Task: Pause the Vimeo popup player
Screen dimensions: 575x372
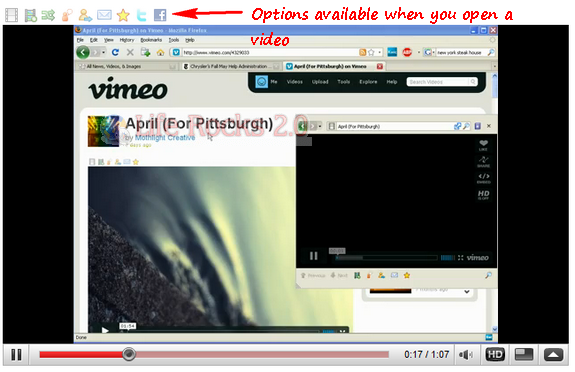Action: [x=314, y=256]
